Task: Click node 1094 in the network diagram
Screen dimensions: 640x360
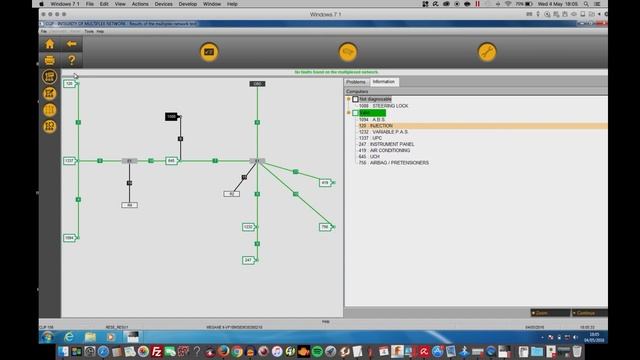Action: 70,238
